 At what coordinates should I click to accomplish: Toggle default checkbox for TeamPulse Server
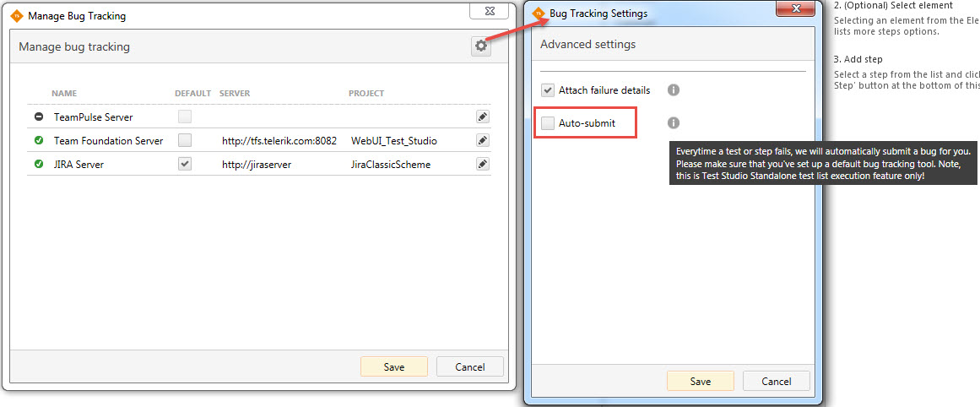click(184, 117)
